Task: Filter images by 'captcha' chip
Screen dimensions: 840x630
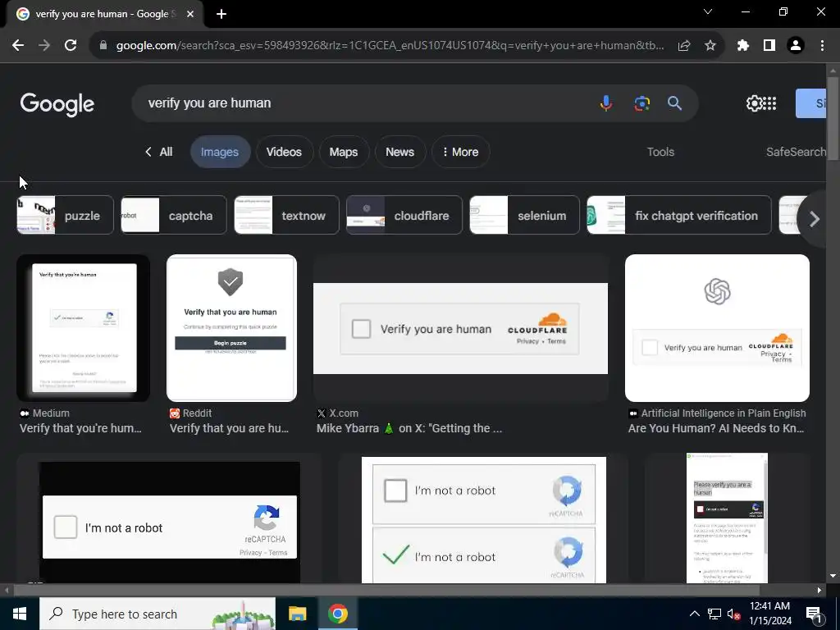Action: click(174, 216)
